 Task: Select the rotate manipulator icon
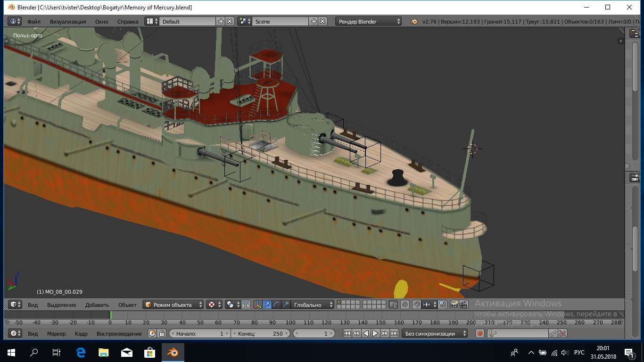click(x=276, y=304)
